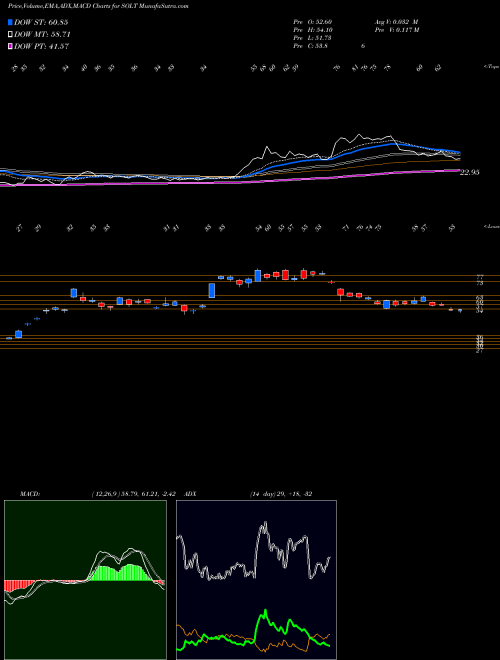Select the 'DOW ST: 60.85' legend text
Image resolution: width=500 pixels, height=660 pixels.
[x=41, y=22]
